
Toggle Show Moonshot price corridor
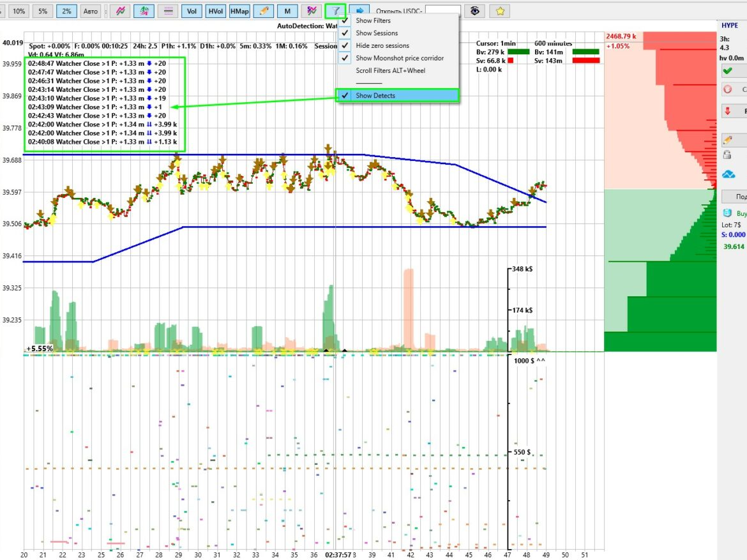coord(399,58)
